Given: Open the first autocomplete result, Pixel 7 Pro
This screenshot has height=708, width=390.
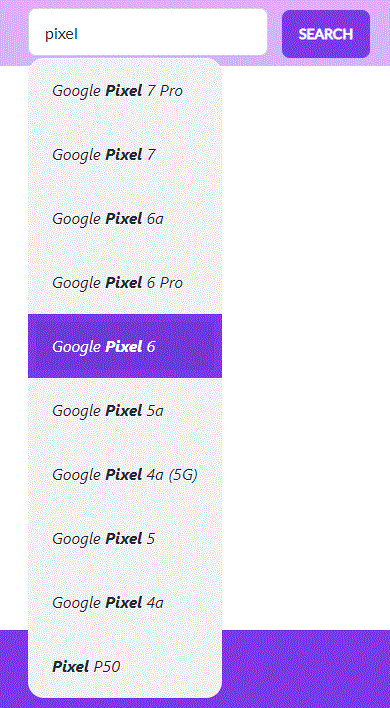Looking at the screenshot, I should click(x=125, y=91).
